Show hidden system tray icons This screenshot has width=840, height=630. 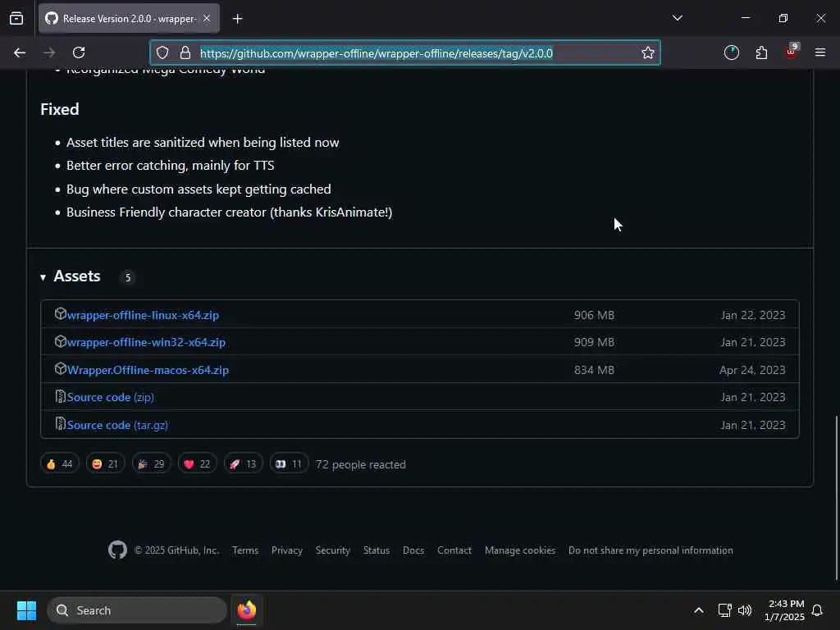(x=699, y=610)
